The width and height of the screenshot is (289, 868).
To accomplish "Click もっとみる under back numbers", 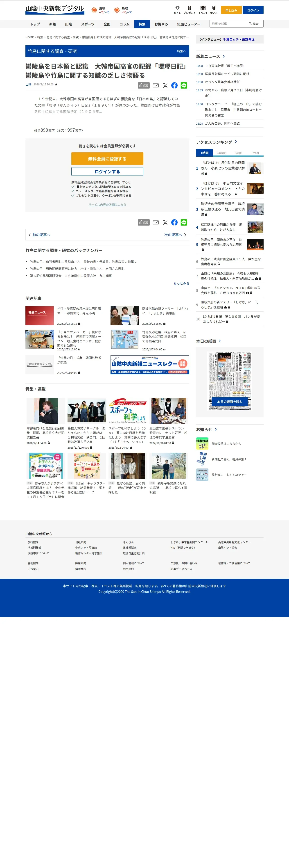I will click(x=181, y=283).
